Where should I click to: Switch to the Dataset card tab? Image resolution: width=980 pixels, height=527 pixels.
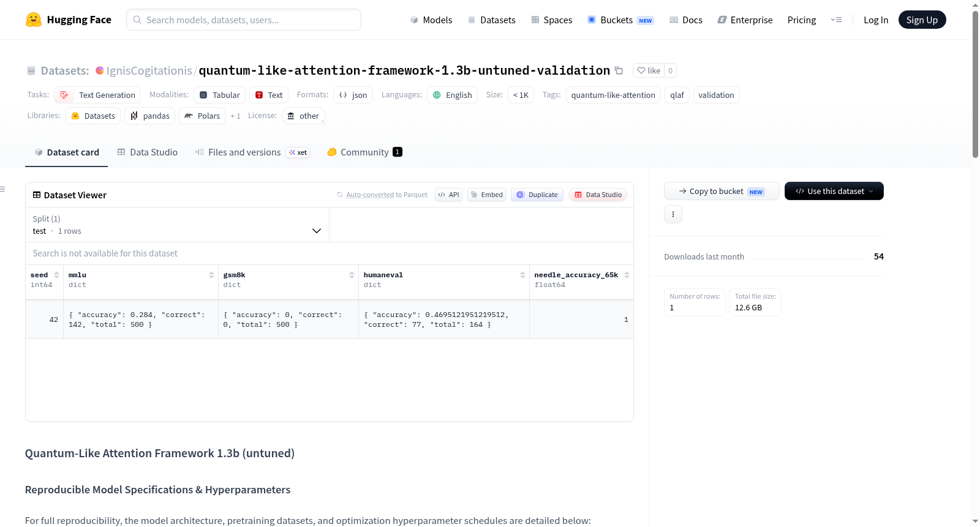pyautogui.click(x=66, y=152)
